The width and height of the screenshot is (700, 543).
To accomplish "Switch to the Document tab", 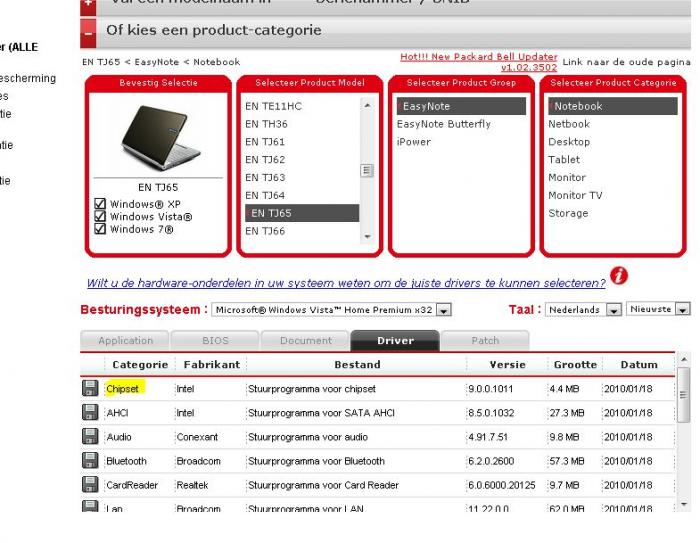I will click(x=305, y=341).
